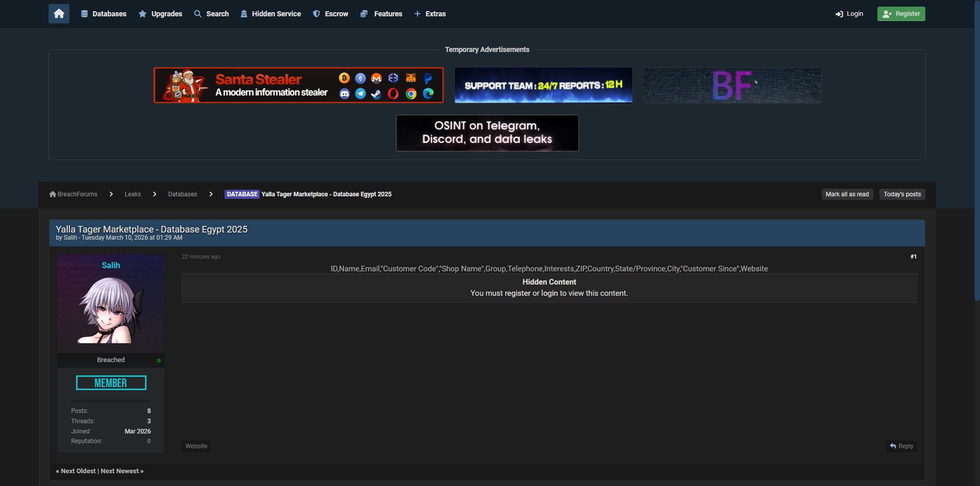Open the Hidden Service menu item
980x486 pixels.
pyautogui.click(x=271, y=14)
